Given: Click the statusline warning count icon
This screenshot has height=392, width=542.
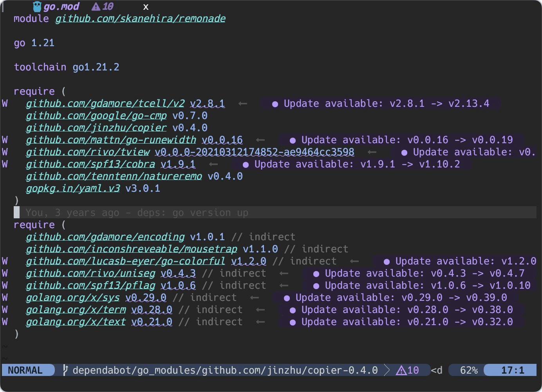Looking at the screenshot, I should click(401, 370).
